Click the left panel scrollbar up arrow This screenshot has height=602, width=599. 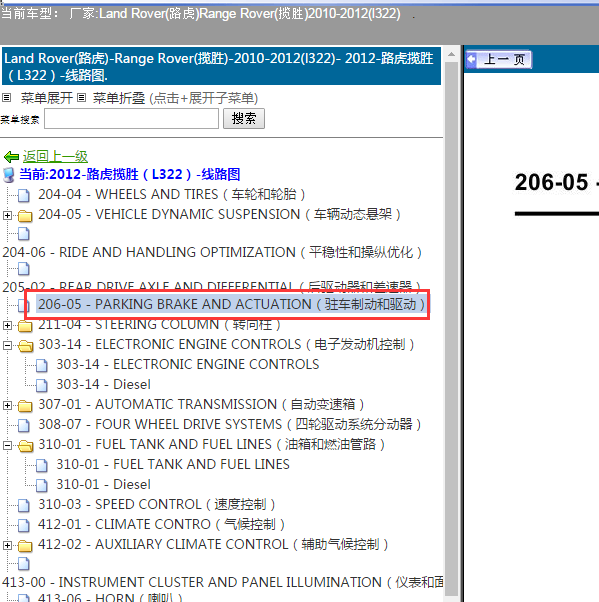point(452,55)
